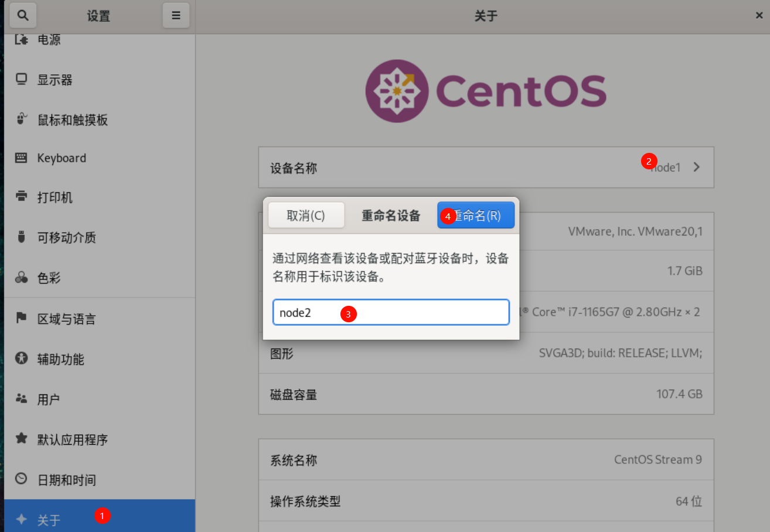Click the removable media icon beside 可移动介质
This screenshot has height=532, width=770.
pos(22,237)
